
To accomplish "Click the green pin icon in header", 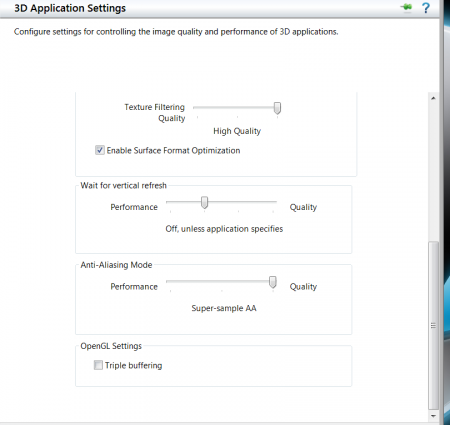I will coord(407,7).
